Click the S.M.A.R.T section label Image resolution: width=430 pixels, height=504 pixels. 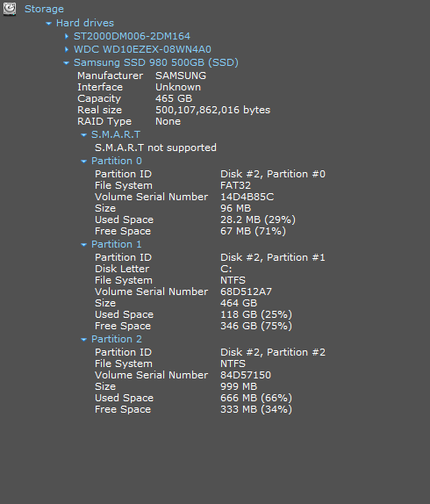[116, 134]
